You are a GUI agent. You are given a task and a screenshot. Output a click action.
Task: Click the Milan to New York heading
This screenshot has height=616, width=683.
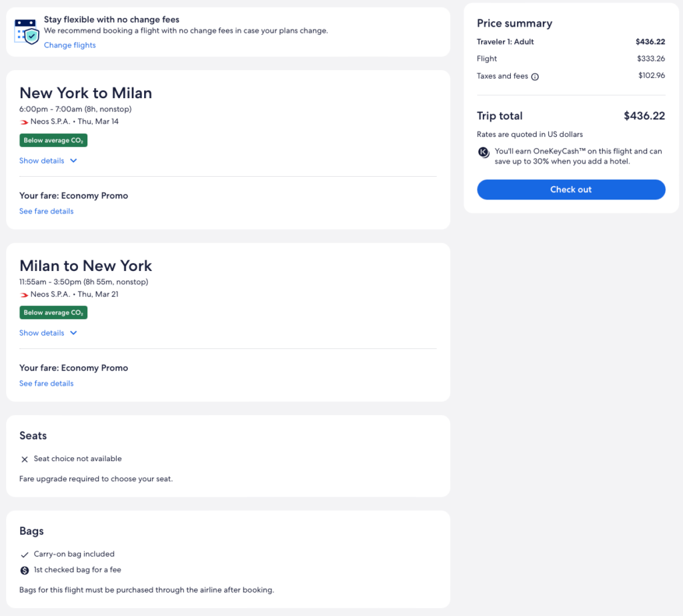pos(86,265)
